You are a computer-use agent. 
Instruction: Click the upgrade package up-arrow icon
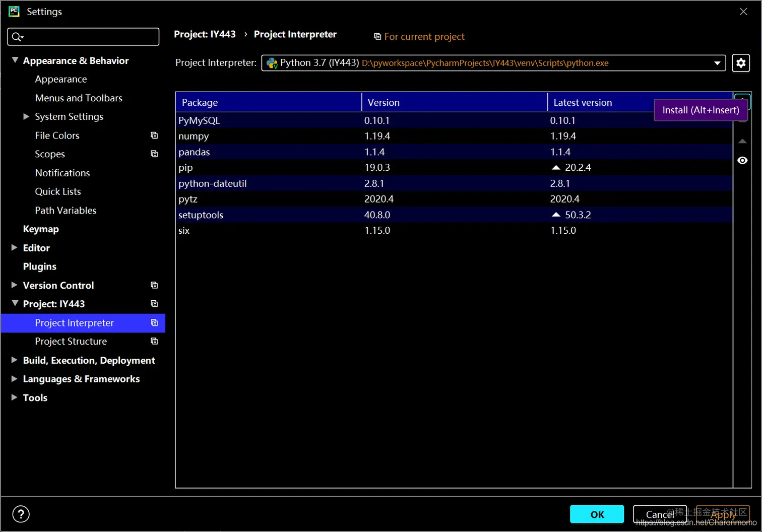click(x=742, y=141)
